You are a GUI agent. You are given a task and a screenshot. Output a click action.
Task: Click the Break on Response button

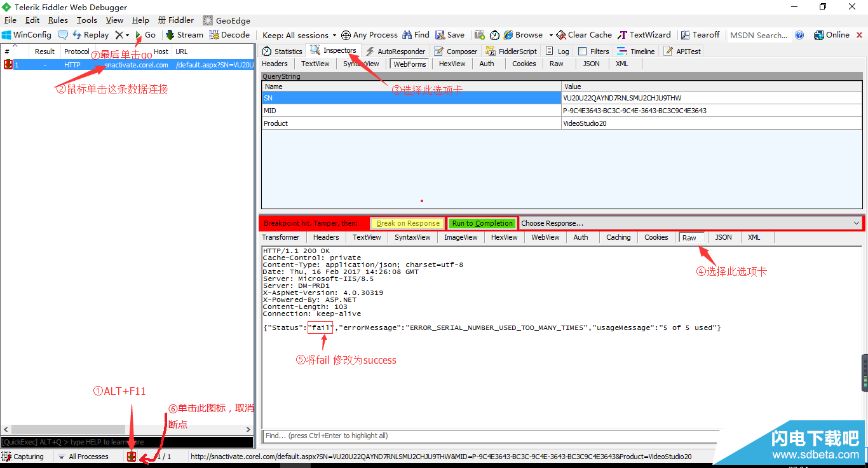point(408,223)
